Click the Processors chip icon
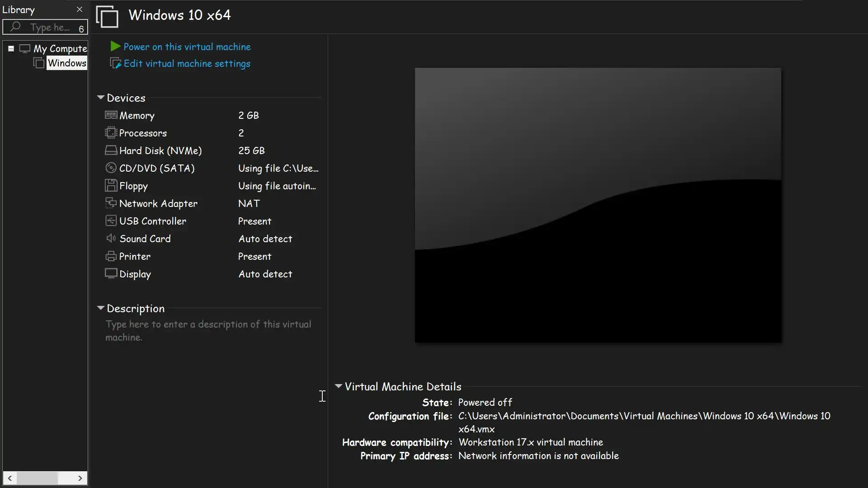Image resolution: width=868 pixels, height=488 pixels. tap(111, 133)
